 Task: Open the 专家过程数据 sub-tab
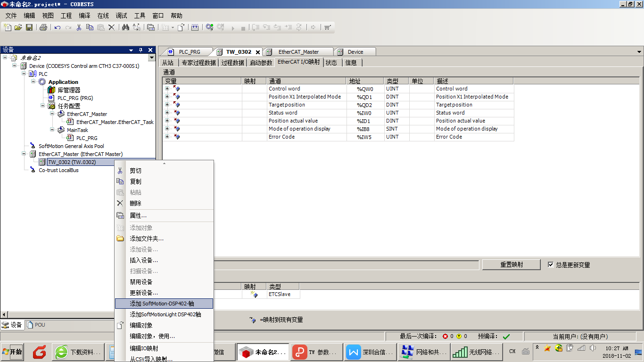click(199, 62)
